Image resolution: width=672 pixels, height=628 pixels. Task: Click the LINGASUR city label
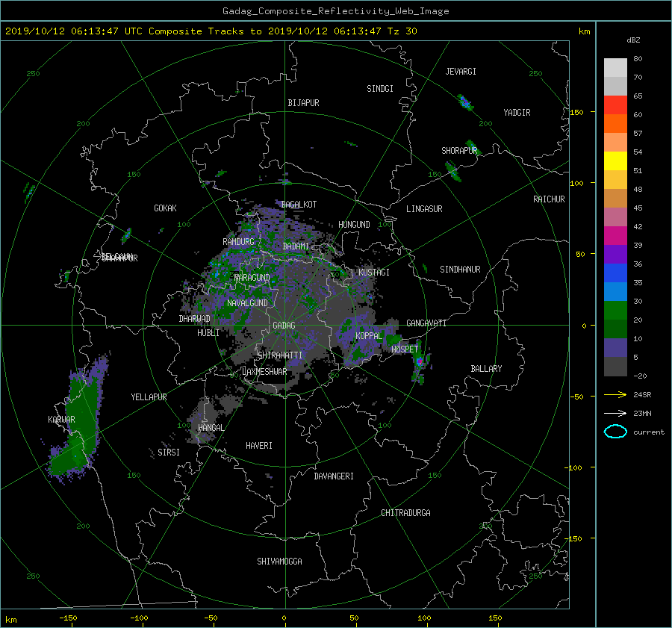pos(424,209)
